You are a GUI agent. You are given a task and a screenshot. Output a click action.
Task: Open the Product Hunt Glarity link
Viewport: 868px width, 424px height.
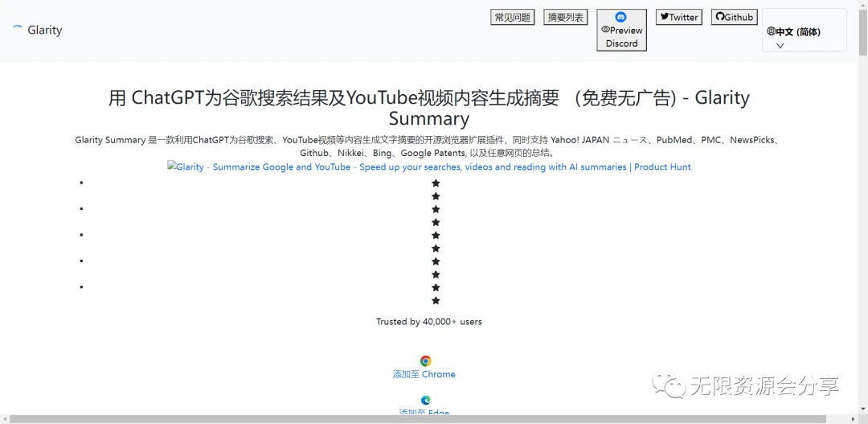tap(429, 167)
